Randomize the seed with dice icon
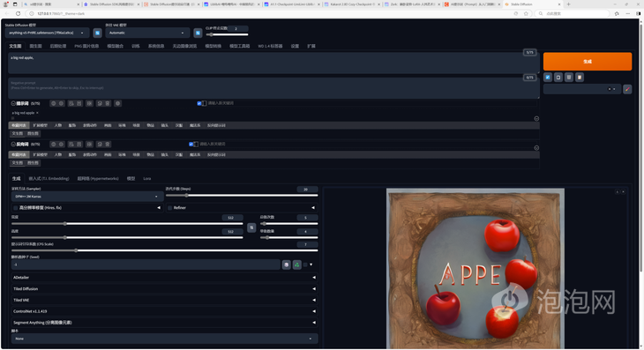This screenshot has height=350, width=644. [286, 264]
